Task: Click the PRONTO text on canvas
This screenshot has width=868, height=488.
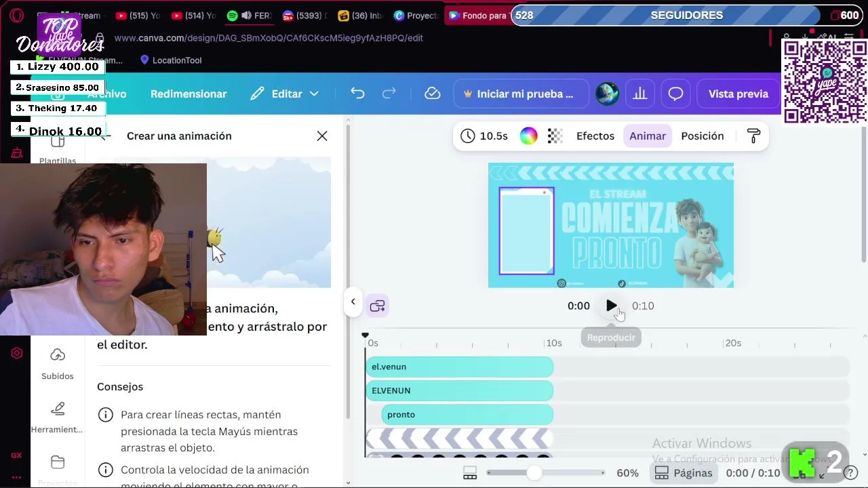Action: (x=617, y=253)
